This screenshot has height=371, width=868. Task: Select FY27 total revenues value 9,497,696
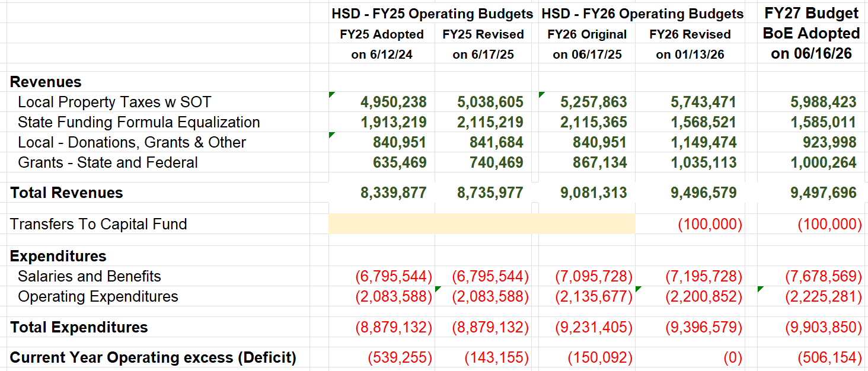pos(824,193)
